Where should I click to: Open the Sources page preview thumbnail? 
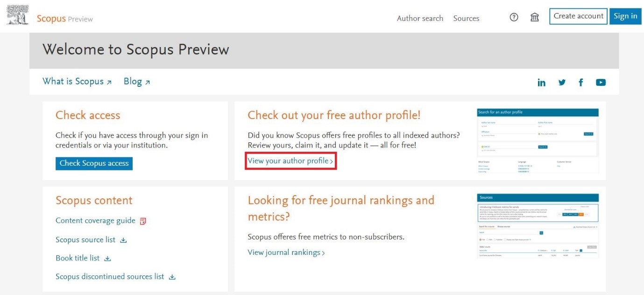click(x=538, y=226)
